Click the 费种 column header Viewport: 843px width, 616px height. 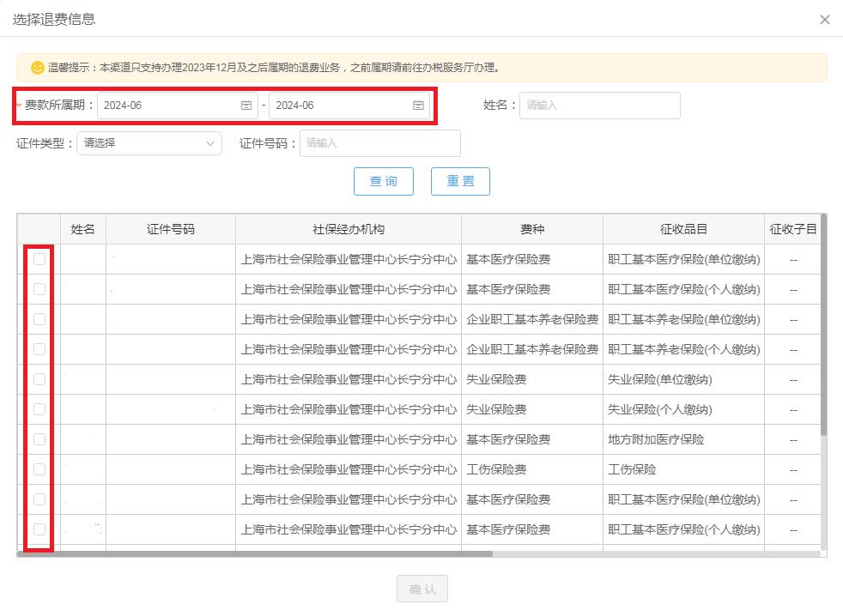pos(531,229)
